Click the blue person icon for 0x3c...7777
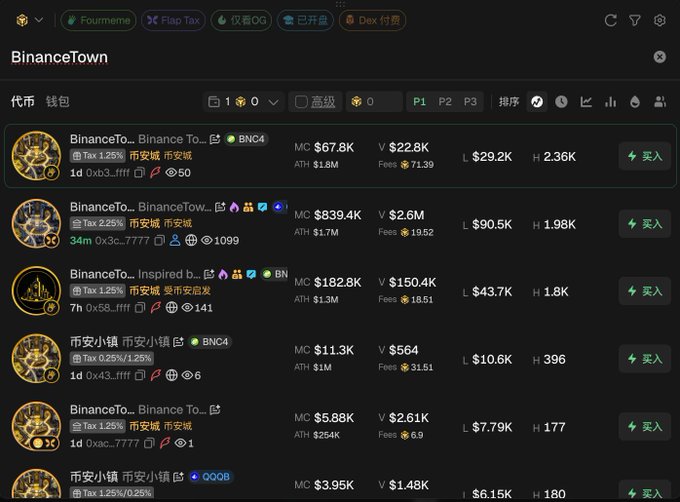Viewport: 680px width, 502px height. pyautogui.click(x=175, y=240)
